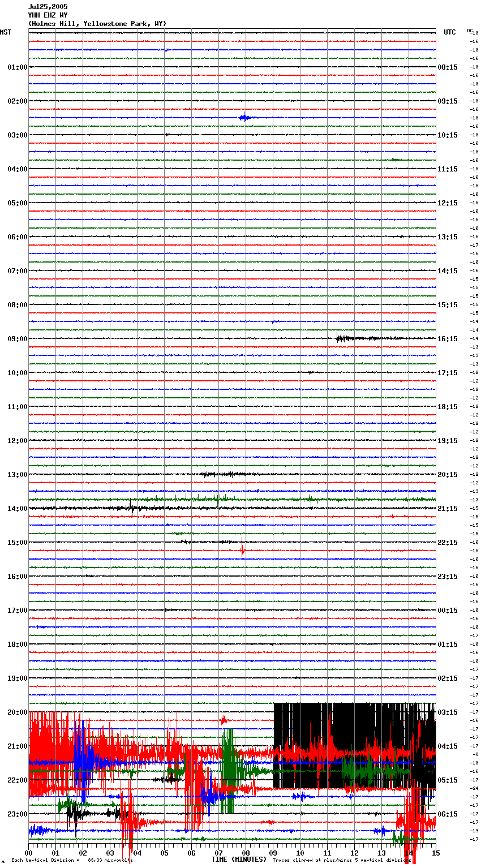481x868 pixels.
Task: Select the 12:00 MST row label
Action: (x=17, y=441)
